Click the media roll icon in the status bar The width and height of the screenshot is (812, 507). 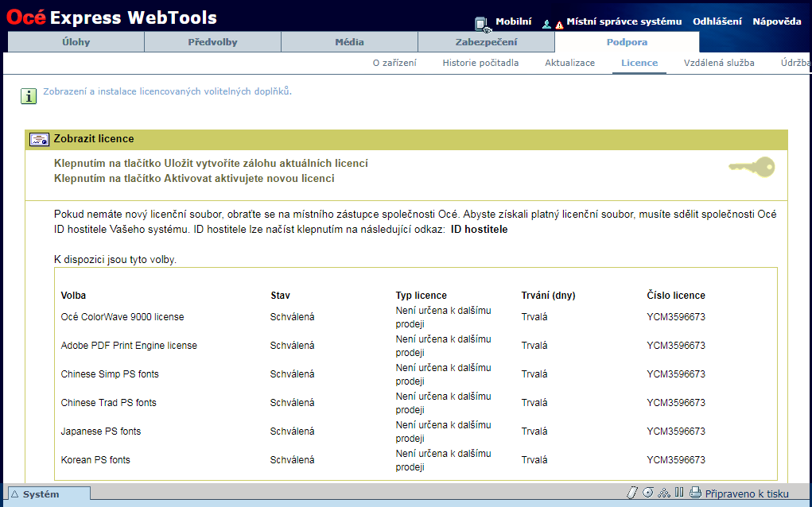coord(648,492)
